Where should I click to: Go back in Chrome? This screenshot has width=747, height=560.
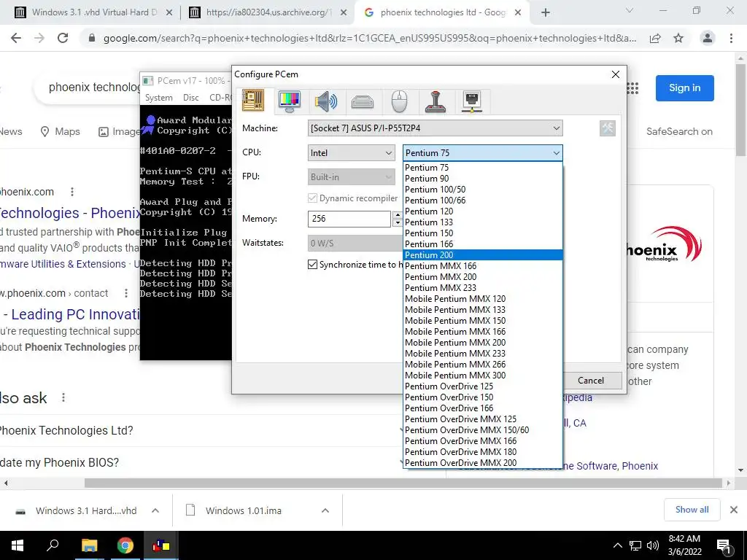click(x=16, y=38)
